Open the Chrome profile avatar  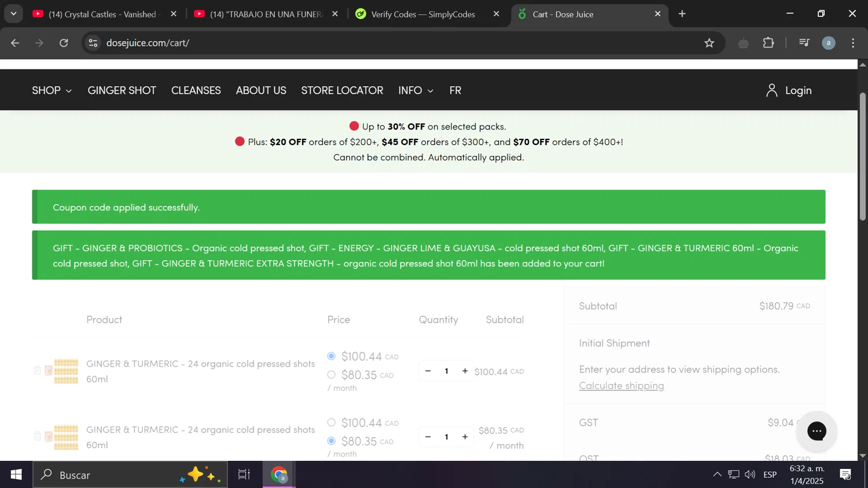(x=829, y=43)
